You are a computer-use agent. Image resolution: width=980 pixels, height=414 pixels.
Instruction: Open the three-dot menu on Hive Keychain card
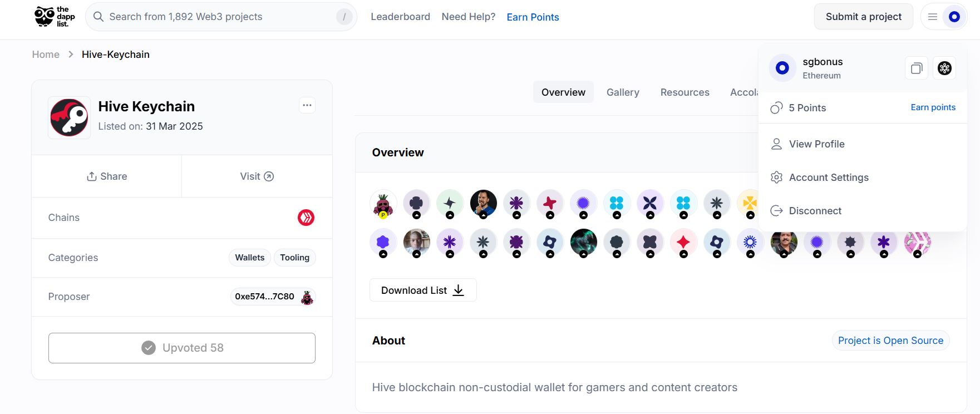307,105
